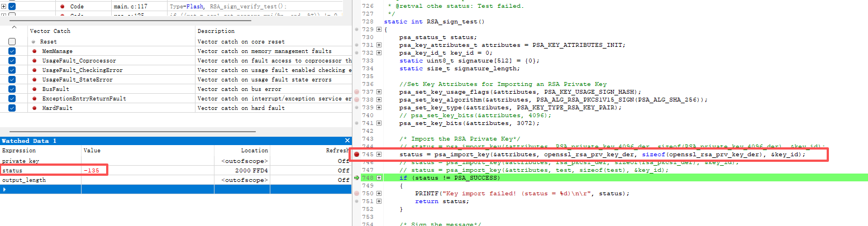Click the location value 2000 FFD4
The width and height of the screenshot is (868, 226).
click(252, 170)
